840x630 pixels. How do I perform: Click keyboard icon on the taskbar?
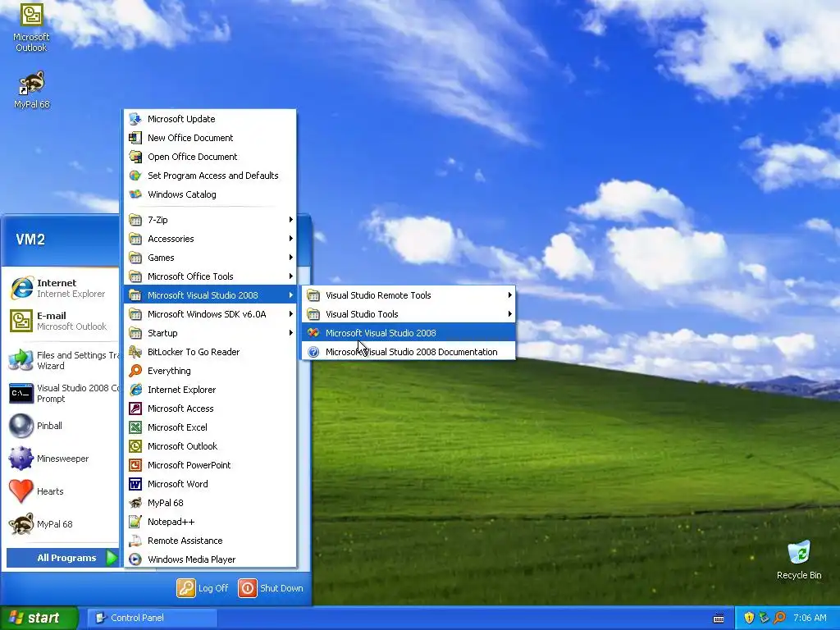719,619
